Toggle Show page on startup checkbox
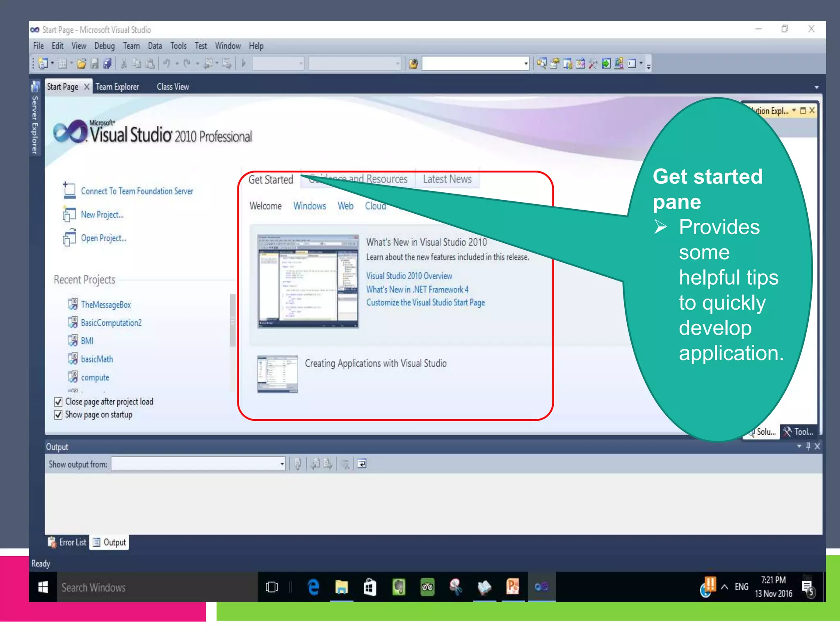 (58, 415)
